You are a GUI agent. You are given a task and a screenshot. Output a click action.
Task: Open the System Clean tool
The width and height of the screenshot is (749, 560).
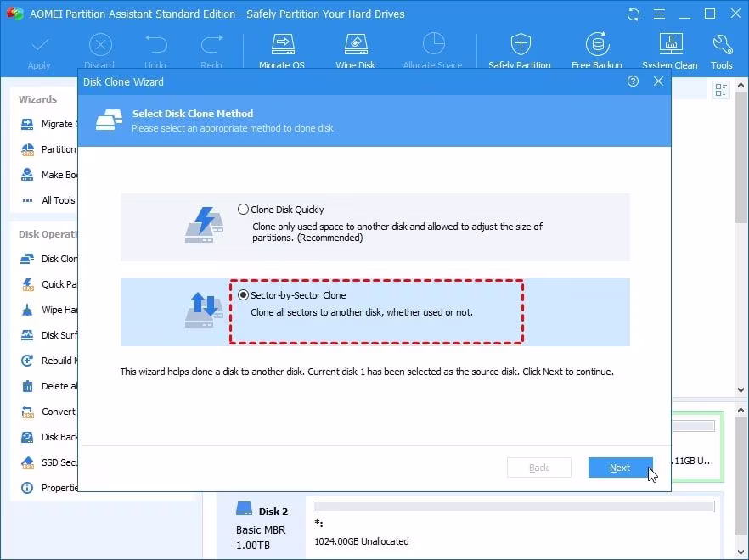tap(670, 53)
